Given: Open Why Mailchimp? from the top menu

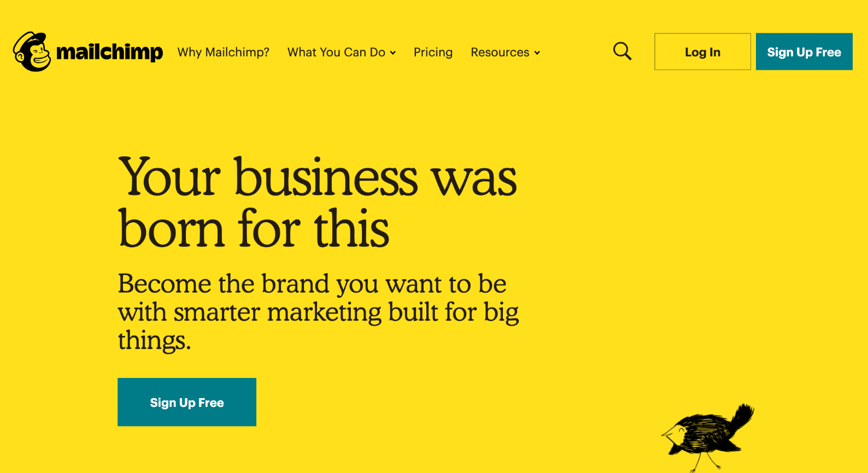Looking at the screenshot, I should click(x=223, y=52).
